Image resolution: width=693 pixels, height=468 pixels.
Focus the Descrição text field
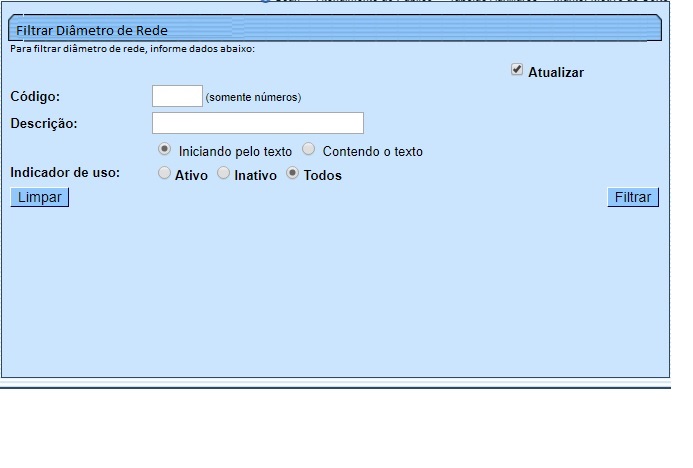point(257,123)
